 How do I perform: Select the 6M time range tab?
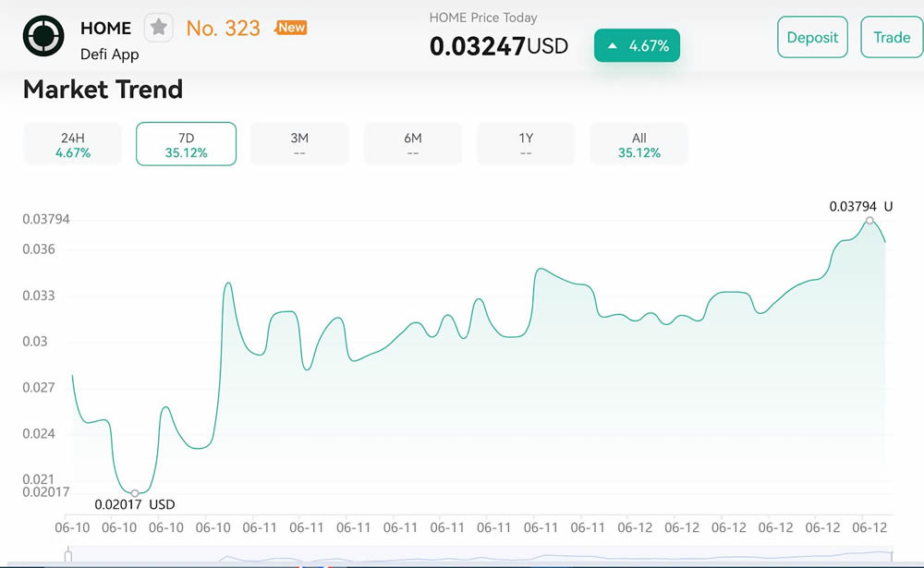(x=412, y=144)
